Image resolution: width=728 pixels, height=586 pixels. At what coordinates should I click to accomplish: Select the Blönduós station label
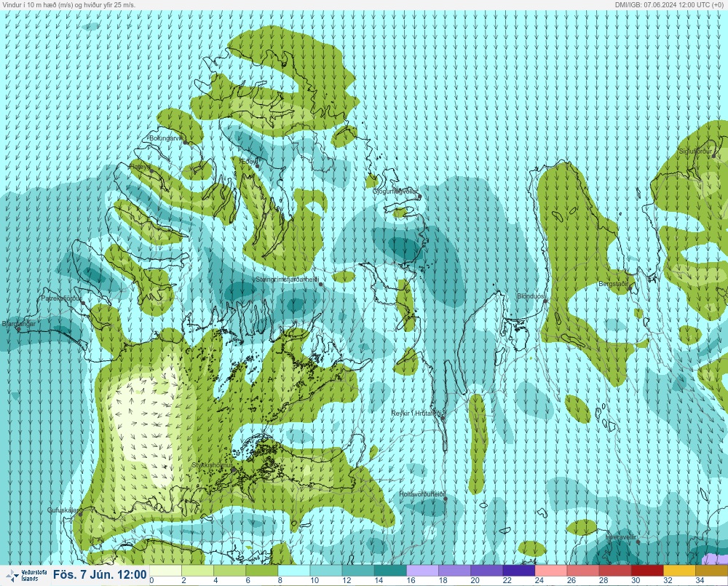[x=531, y=296]
